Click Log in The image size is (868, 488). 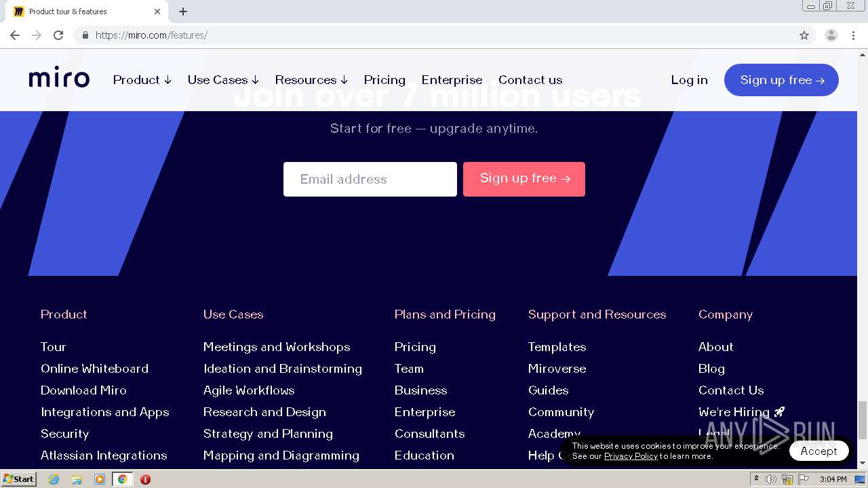[x=689, y=80]
